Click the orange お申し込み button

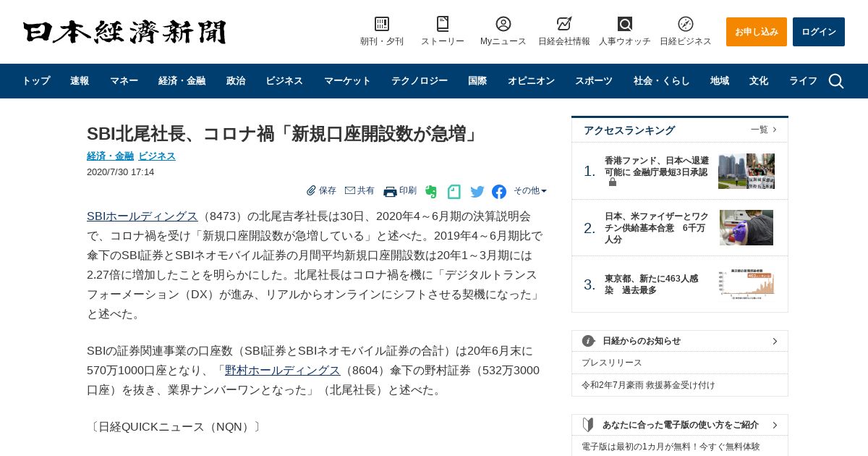tap(757, 32)
